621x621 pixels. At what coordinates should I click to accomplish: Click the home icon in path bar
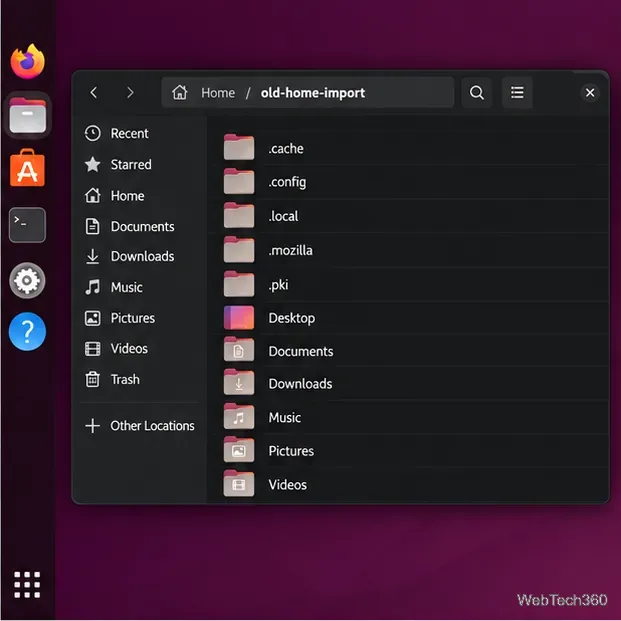pyautogui.click(x=179, y=93)
